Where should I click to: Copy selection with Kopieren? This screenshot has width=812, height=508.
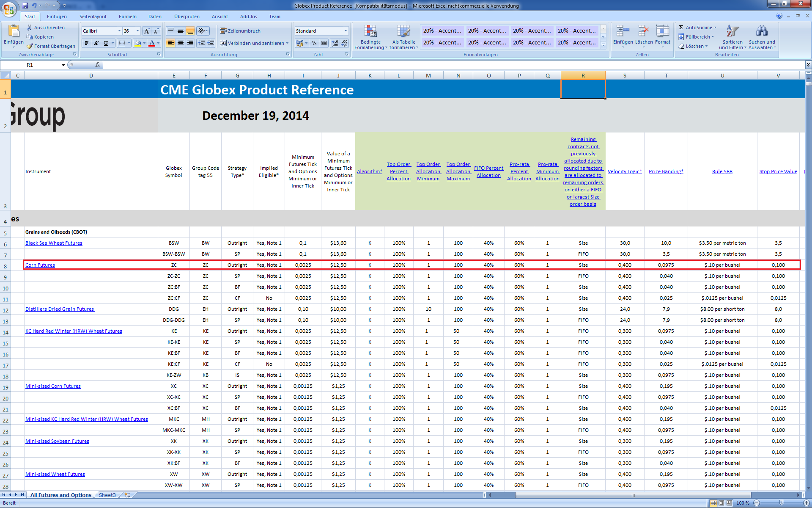click(40, 37)
